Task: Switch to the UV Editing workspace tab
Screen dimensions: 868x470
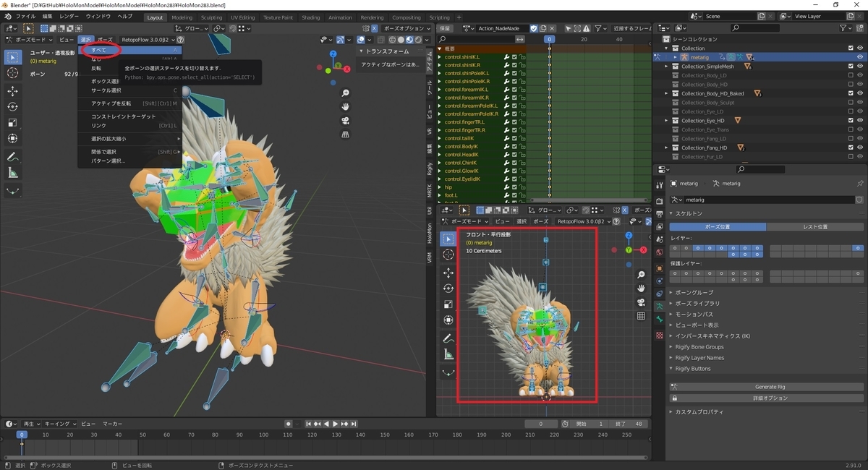Action: (x=243, y=17)
